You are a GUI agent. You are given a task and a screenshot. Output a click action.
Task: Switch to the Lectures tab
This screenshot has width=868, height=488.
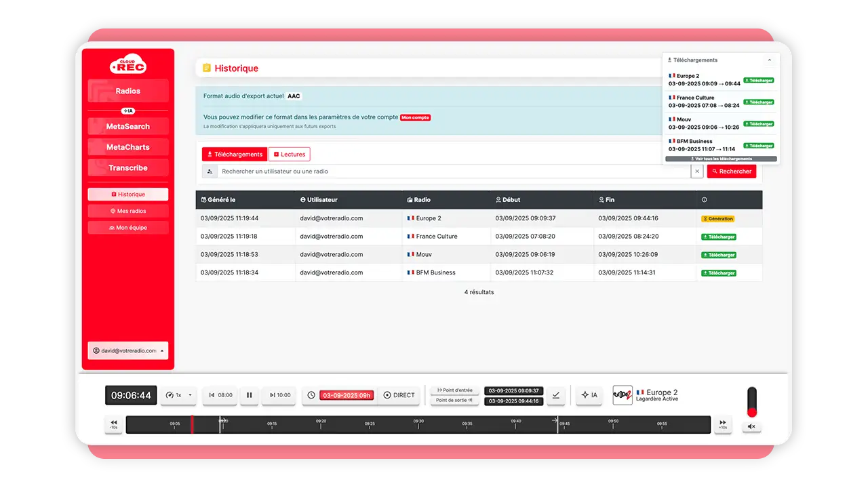[x=290, y=155]
